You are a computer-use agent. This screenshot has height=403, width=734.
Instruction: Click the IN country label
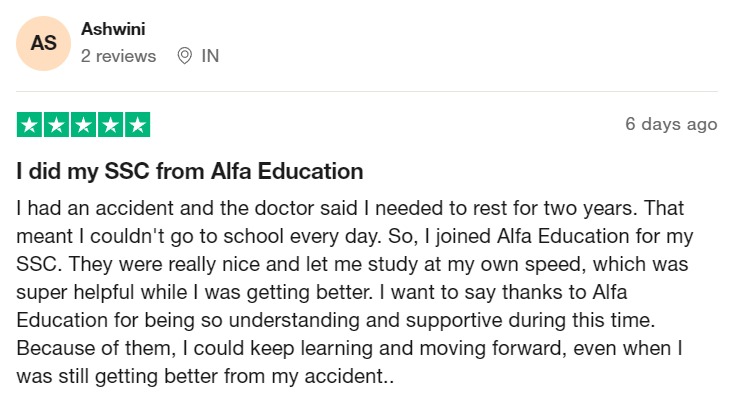210,56
